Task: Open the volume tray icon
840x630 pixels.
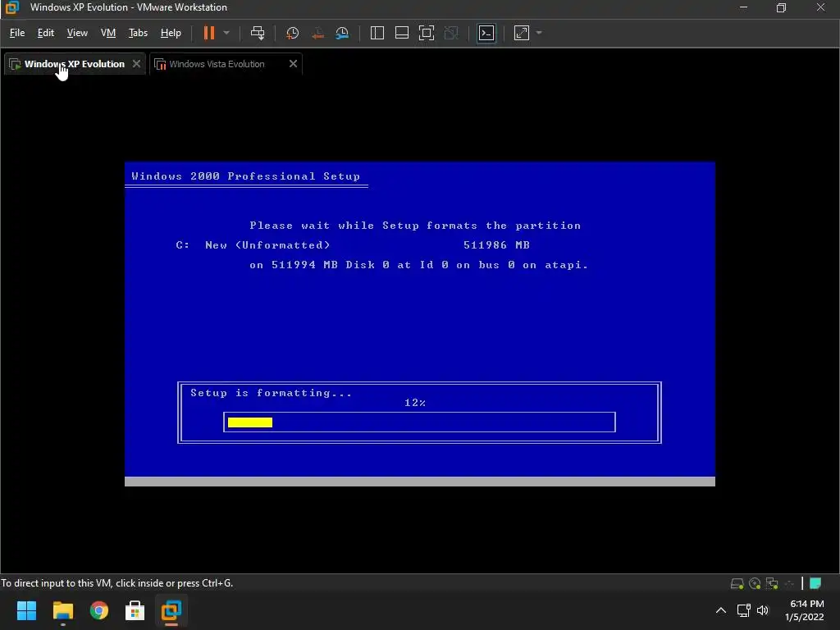Action: click(763, 610)
